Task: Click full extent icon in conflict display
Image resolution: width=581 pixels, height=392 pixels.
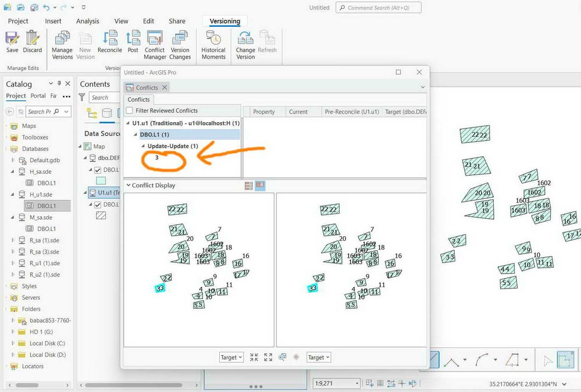Action: [x=268, y=357]
